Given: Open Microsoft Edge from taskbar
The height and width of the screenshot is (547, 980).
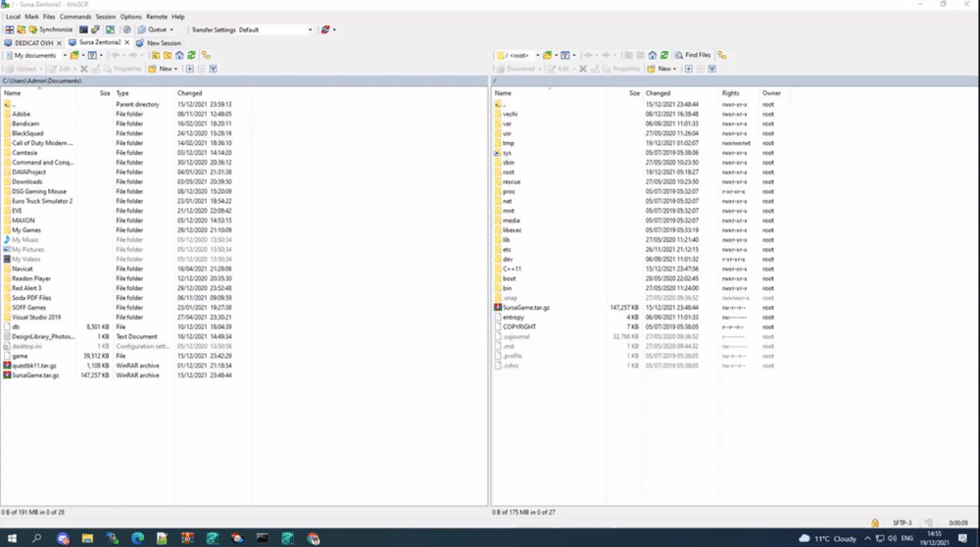Looking at the screenshot, I should (x=137, y=537).
